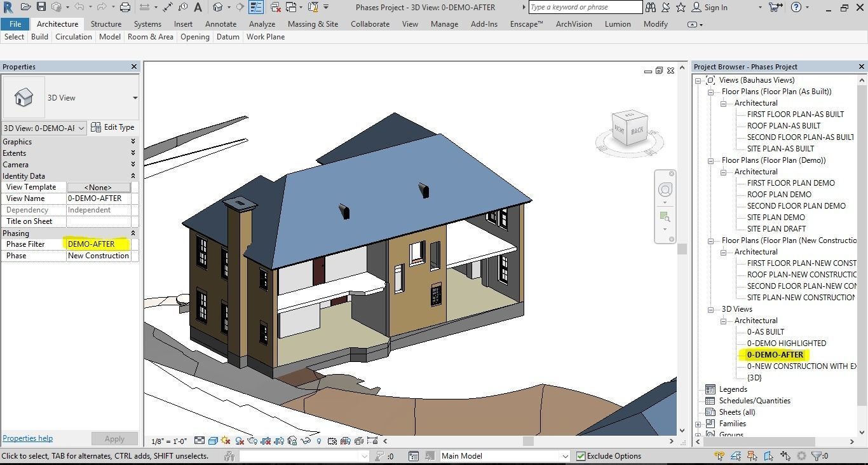Collapse the Phasing section in Properties
The width and height of the screenshot is (868, 465).
(x=133, y=233)
